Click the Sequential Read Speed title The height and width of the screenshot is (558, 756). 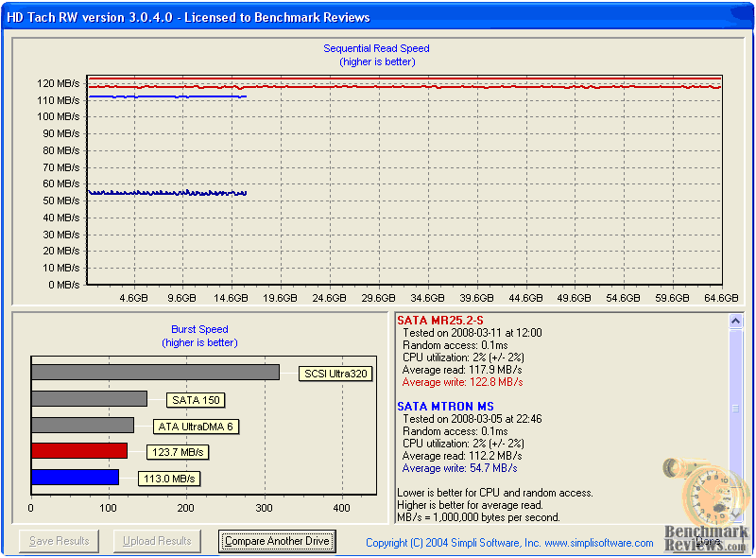(x=376, y=48)
